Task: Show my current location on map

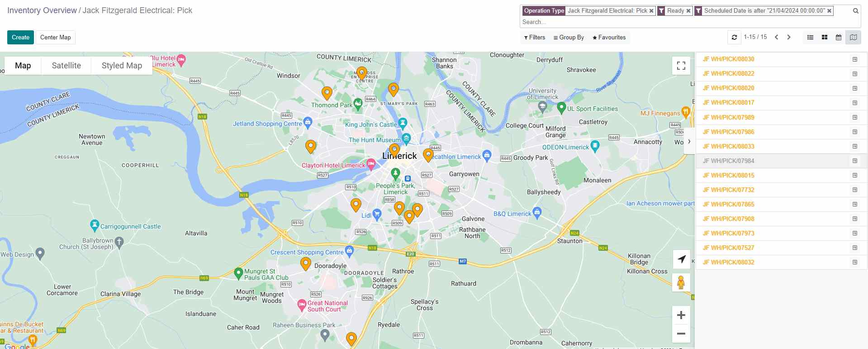Action: (681, 259)
